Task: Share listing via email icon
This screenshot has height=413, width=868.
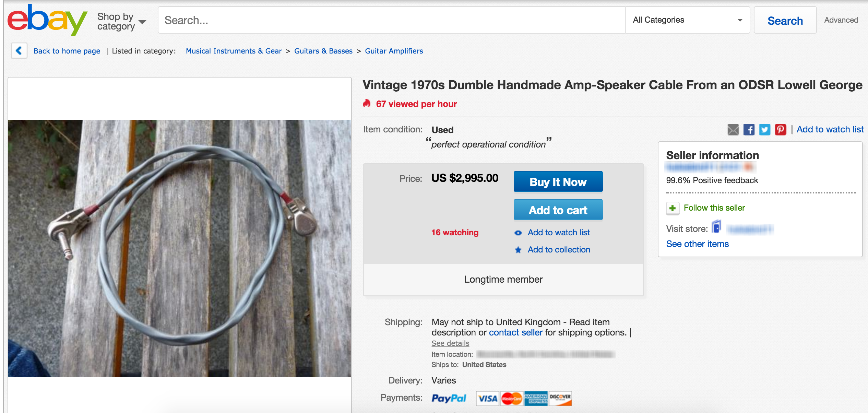Action: (x=733, y=130)
